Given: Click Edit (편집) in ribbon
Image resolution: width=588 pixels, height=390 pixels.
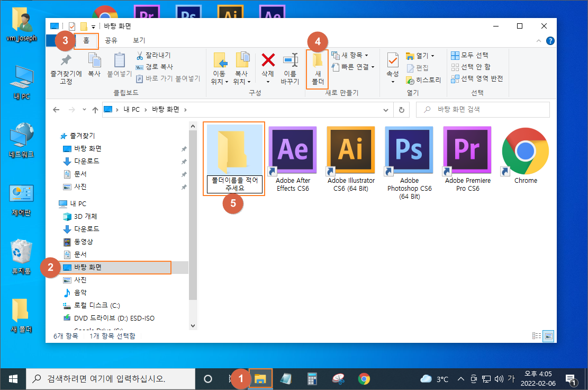Looking at the screenshot, I should tap(418, 68).
